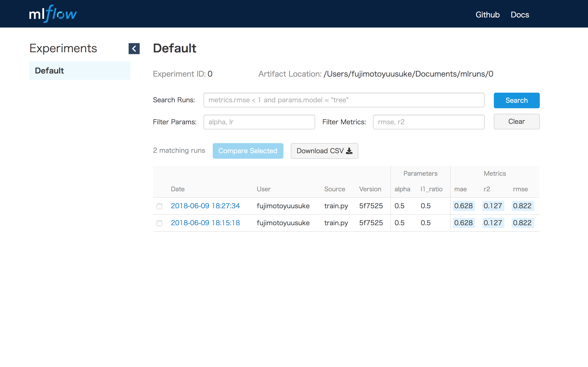Select the Default experiment in sidebar
The width and height of the screenshot is (588, 367).
tap(50, 70)
